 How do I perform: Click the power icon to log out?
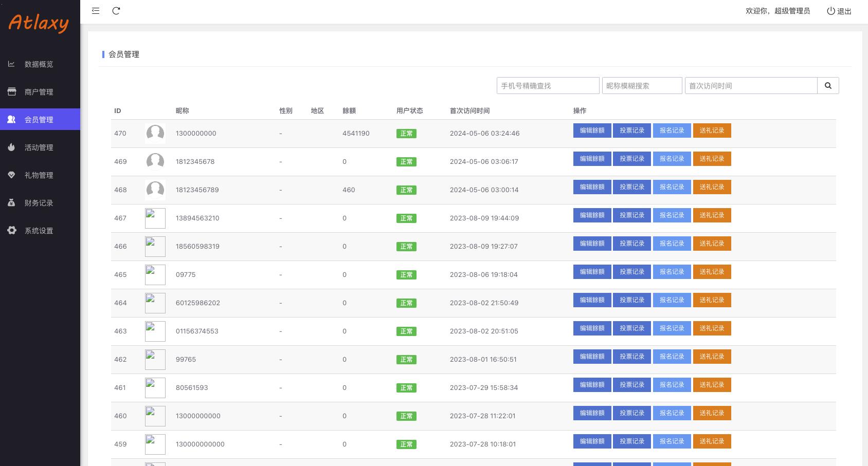pos(830,11)
